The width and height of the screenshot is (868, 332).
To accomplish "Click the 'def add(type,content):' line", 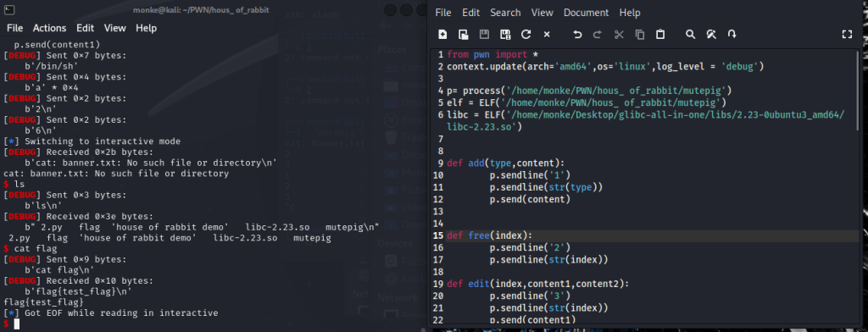I will tap(505, 163).
